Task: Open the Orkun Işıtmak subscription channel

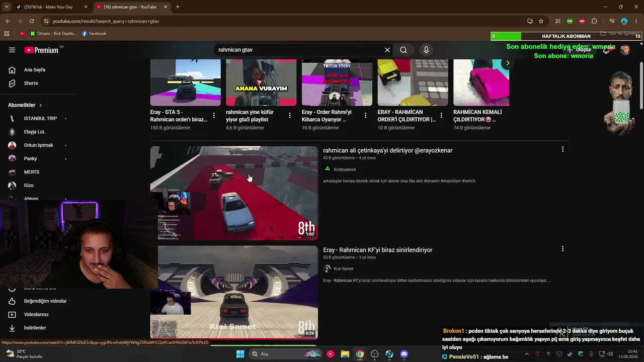Action: pos(38,145)
